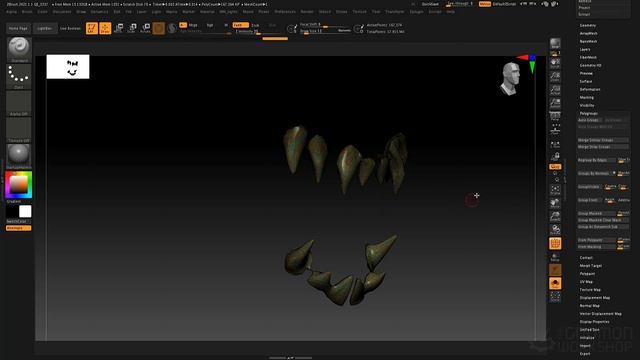640x360 pixels.
Task: Click the local transform lock icon
Action: (x=555, y=156)
